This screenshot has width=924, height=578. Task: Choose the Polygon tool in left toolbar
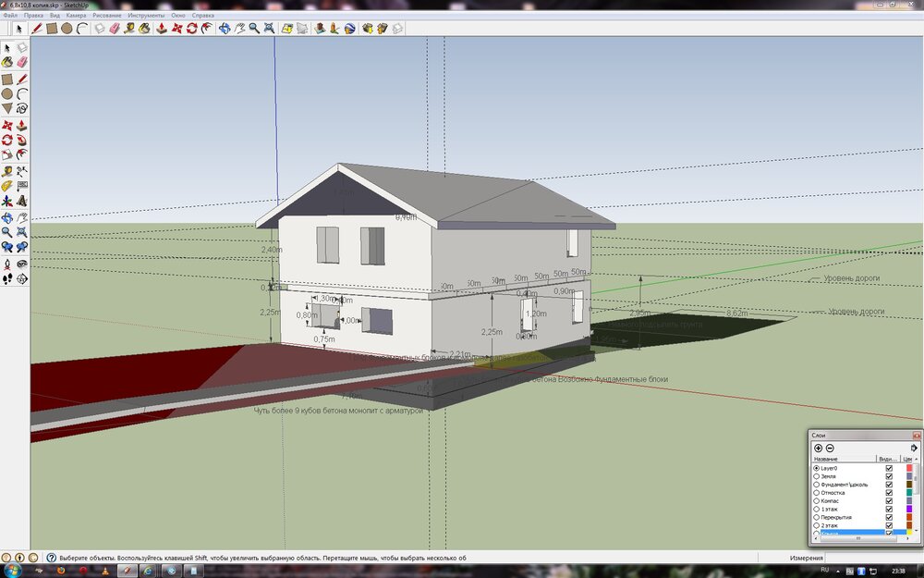7,108
